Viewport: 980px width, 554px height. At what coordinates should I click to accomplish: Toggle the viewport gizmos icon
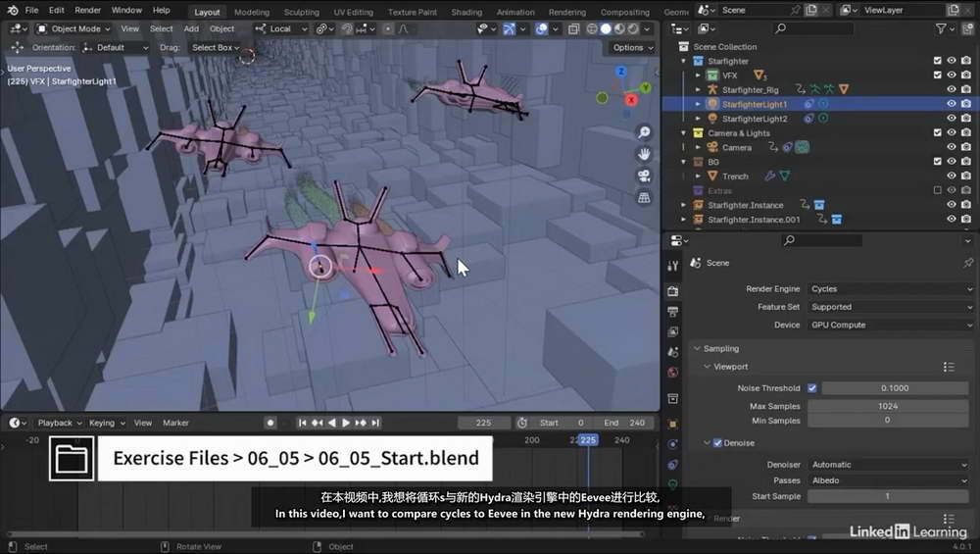pos(509,28)
